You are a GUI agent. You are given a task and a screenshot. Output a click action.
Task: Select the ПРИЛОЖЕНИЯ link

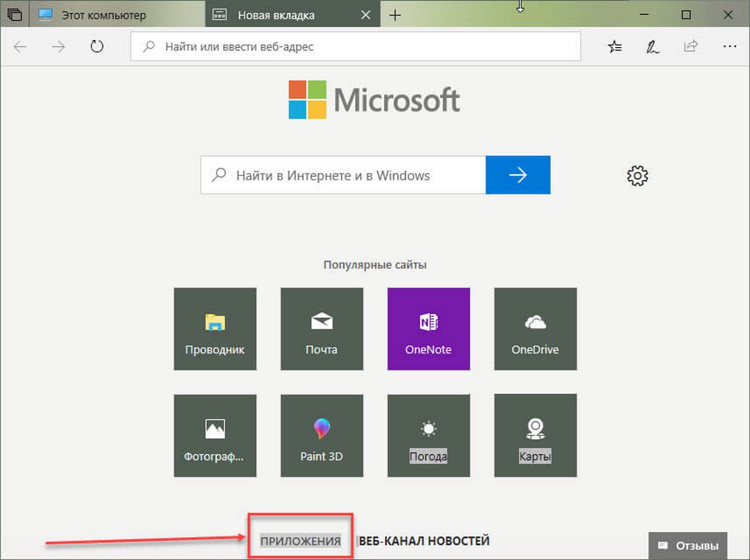click(x=301, y=541)
